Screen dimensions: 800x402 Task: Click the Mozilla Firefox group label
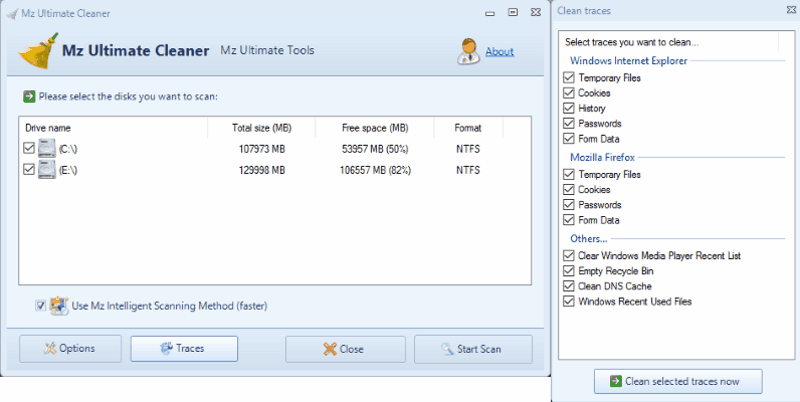[603, 157]
